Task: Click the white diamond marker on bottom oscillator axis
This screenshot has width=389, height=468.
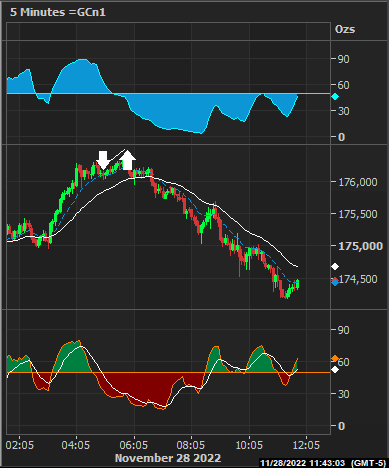Action: [335, 370]
